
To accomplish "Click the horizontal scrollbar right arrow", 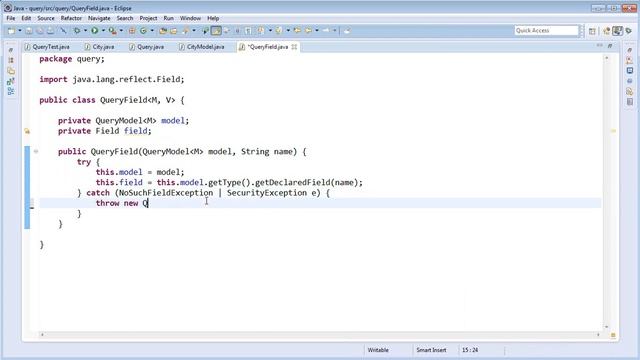I will [x=598, y=335].
